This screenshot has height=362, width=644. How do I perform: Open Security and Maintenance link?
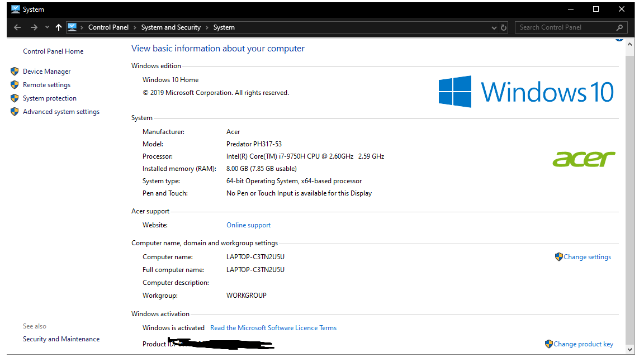pos(61,339)
